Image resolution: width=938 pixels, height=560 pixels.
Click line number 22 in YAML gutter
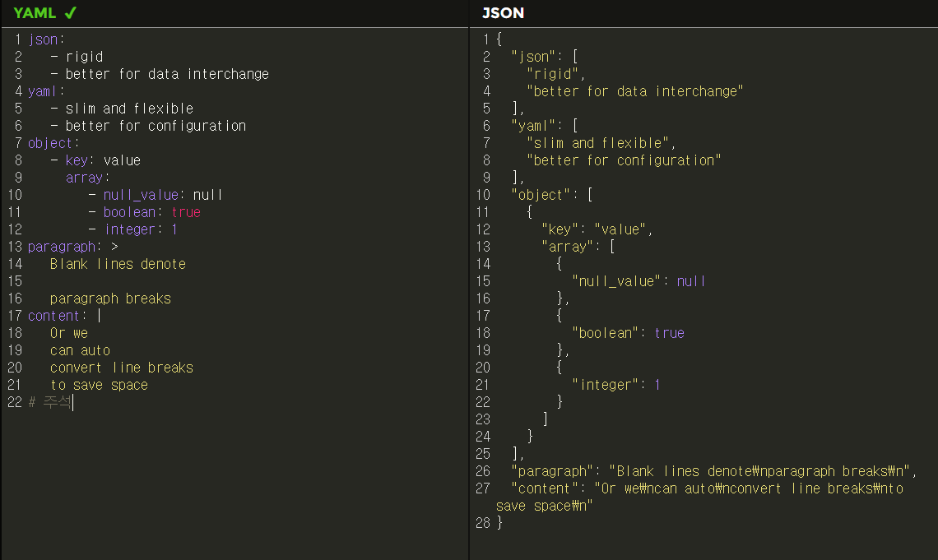click(x=14, y=404)
